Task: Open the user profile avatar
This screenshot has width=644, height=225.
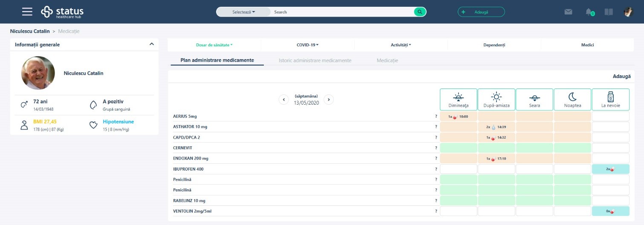Action: click(x=629, y=12)
